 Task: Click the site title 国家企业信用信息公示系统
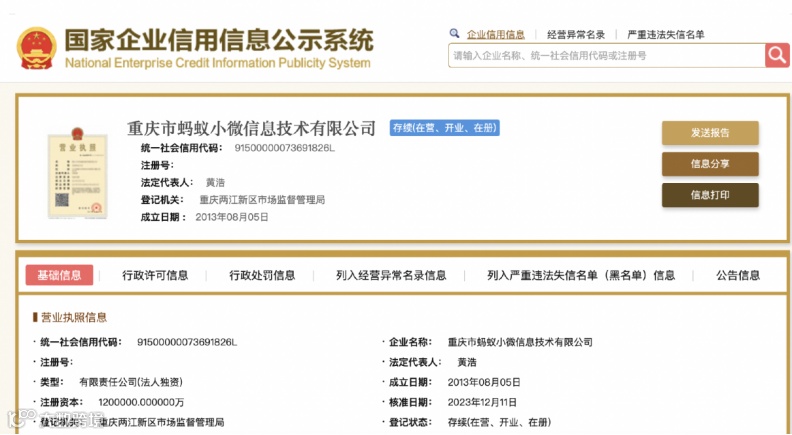(x=219, y=40)
